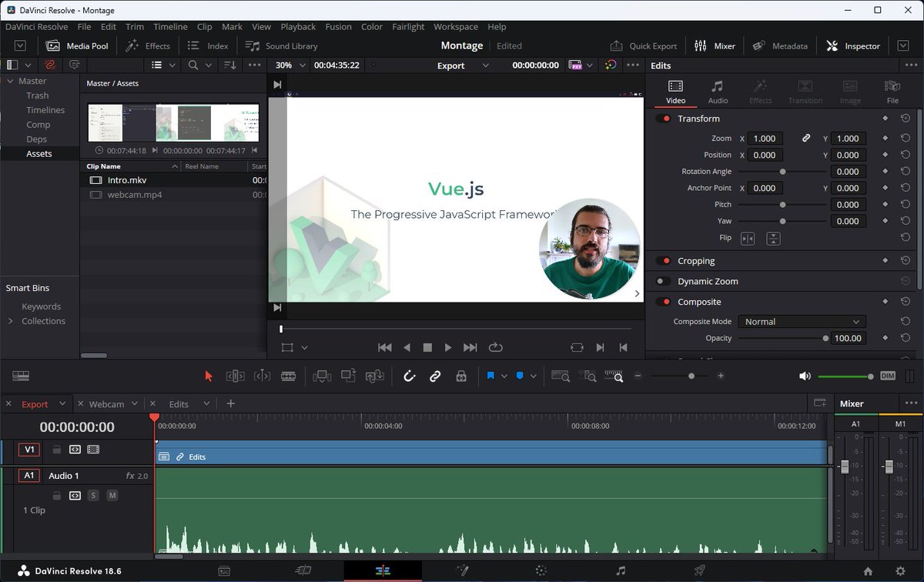This screenshot has height=582, width=924.
Task: Click Full Extent Zoom icon
Action: point(561,376)
